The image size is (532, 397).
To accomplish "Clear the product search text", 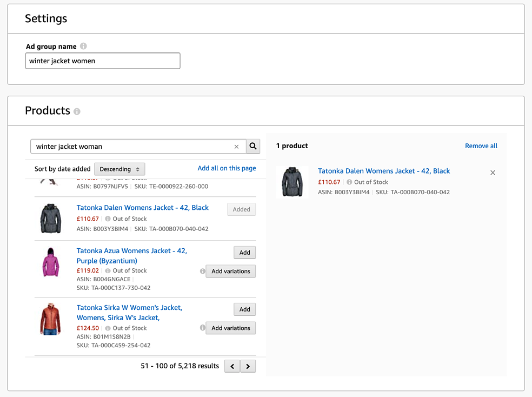I will click(x=236, y=147).
